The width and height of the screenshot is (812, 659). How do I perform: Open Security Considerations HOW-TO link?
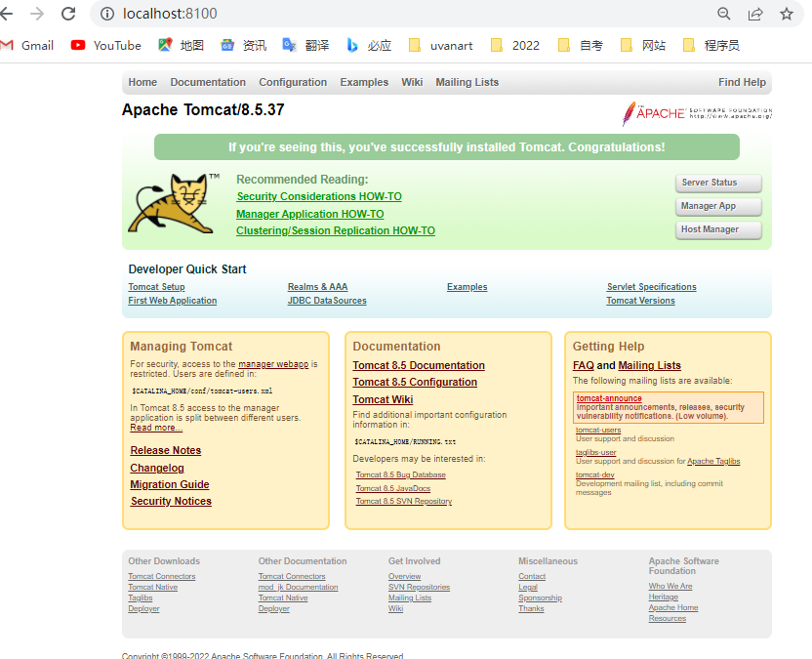coord(319,197)
